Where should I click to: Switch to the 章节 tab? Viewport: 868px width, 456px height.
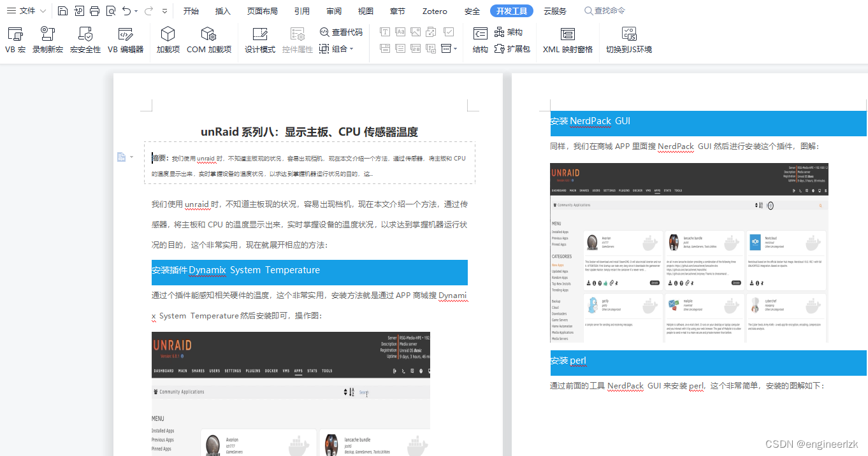[398, 11]
